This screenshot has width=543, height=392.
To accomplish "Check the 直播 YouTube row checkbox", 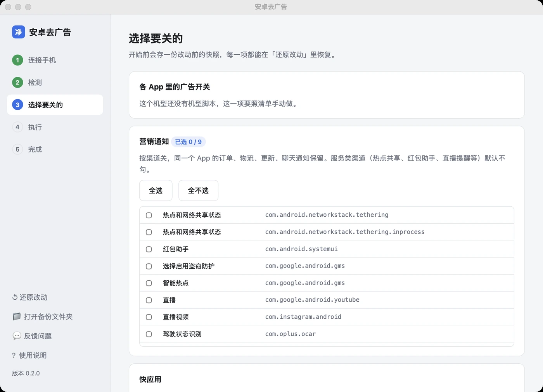I will pyautogui.click(x=149, y=300).
